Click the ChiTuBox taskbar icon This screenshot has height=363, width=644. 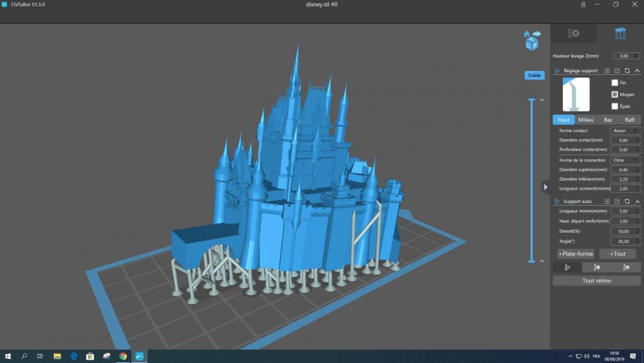point(139,357)
